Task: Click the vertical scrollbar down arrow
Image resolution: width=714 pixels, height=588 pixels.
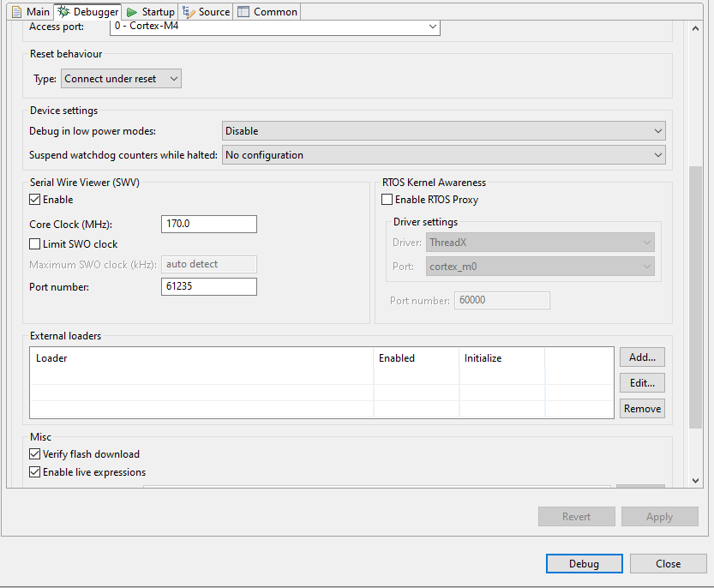Action: 694,480
